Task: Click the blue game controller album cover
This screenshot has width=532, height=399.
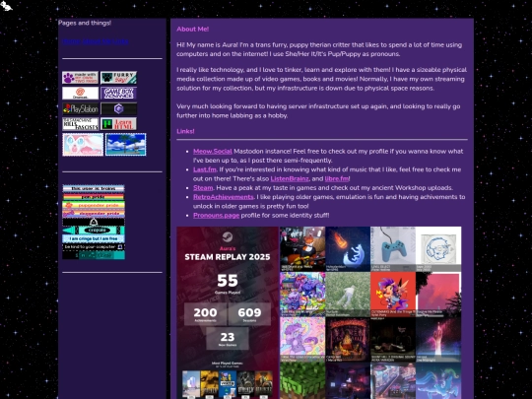Action: coord(393,249)
